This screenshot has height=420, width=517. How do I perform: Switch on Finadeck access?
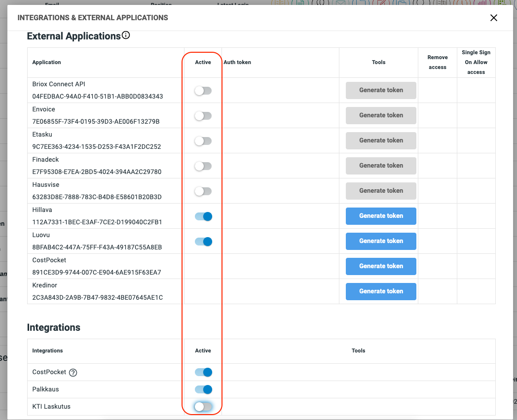(x=203, y=166)
